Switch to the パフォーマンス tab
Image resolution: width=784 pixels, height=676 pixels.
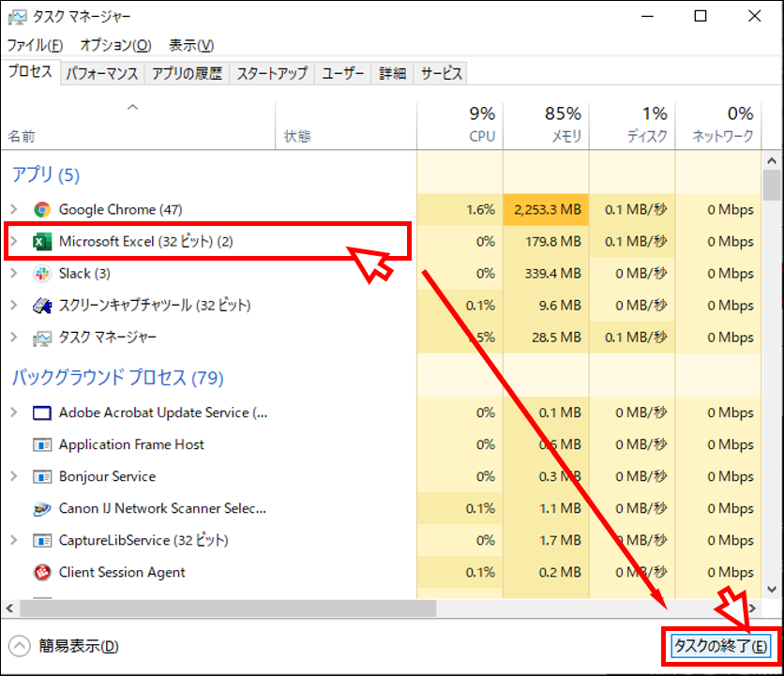(x=102, y=73)
